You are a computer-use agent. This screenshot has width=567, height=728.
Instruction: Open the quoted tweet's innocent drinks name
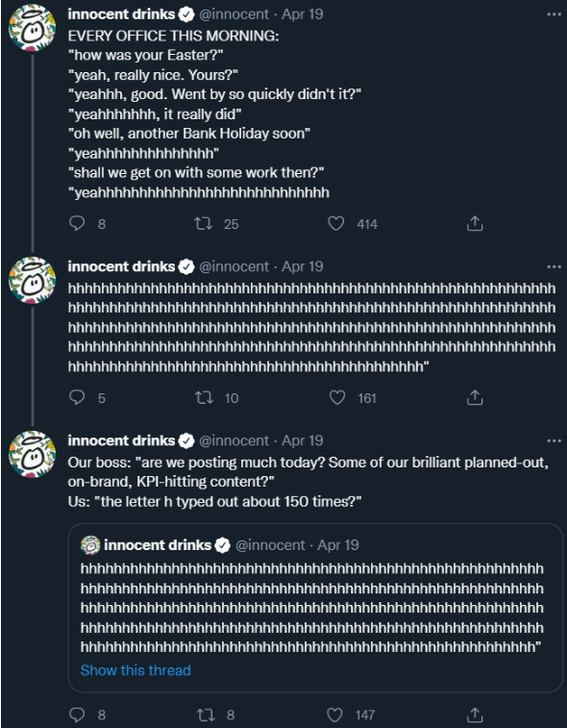[158, 544]
